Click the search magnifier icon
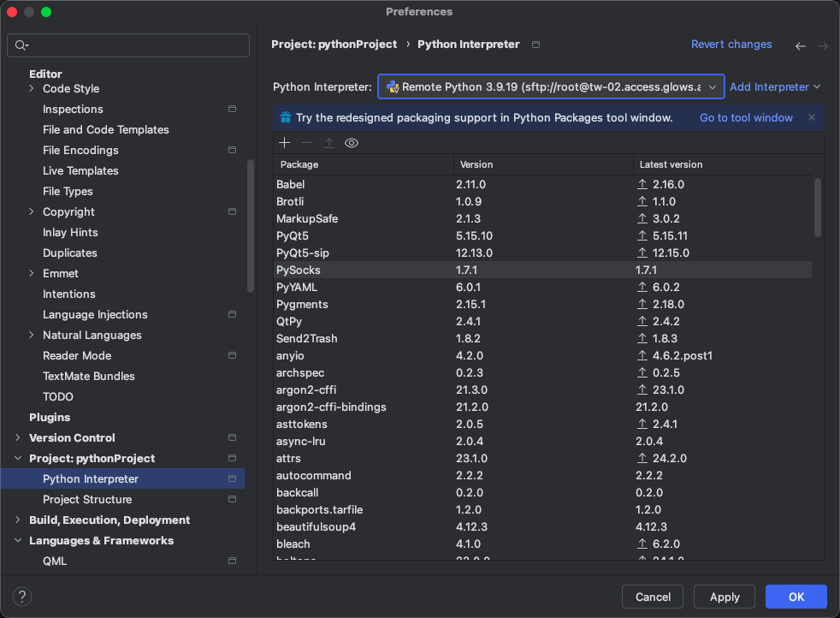The height and width of the screenshot is (618, 840). [21, 45]
